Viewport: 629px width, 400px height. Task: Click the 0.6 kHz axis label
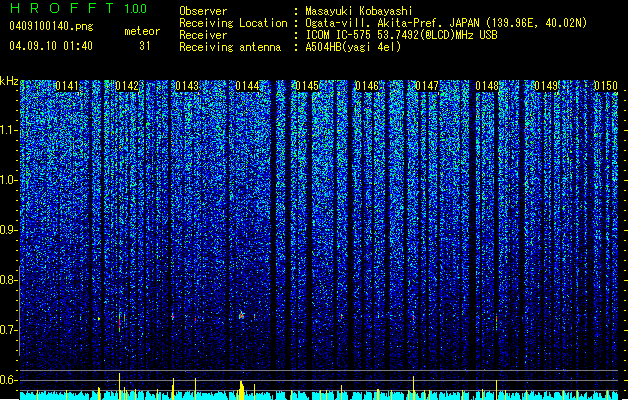(8, 380)
